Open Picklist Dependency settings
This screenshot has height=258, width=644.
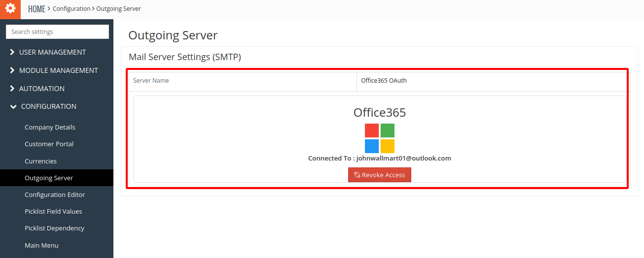coord(54,228)
